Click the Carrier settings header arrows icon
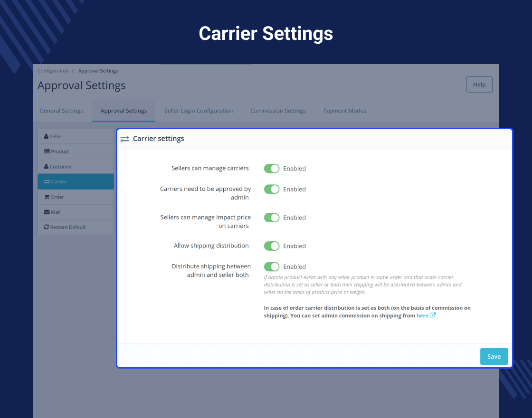 [124, 139]
